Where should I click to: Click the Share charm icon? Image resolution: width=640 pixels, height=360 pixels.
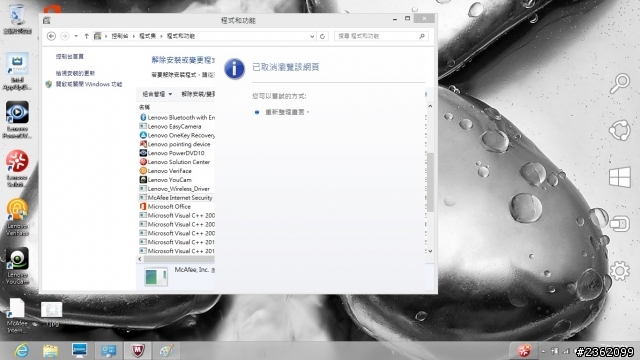(x=620, y=131)
